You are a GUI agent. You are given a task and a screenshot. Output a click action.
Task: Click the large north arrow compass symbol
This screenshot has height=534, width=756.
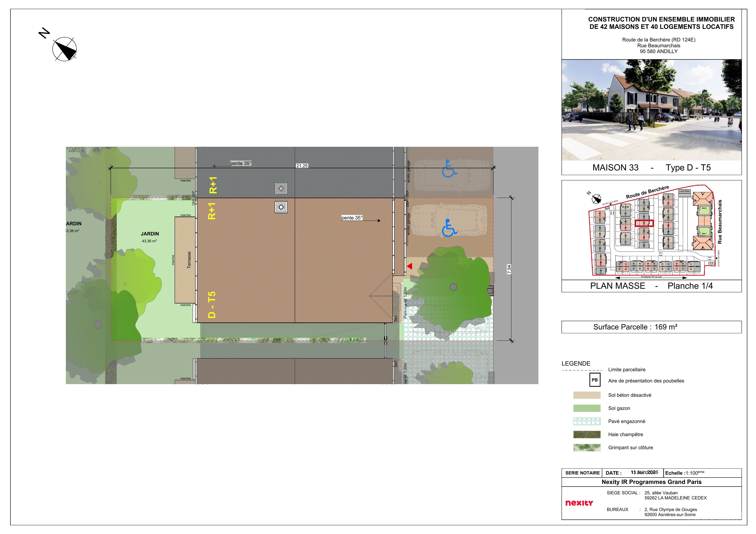pyautogui.click(x=65, y=49)
